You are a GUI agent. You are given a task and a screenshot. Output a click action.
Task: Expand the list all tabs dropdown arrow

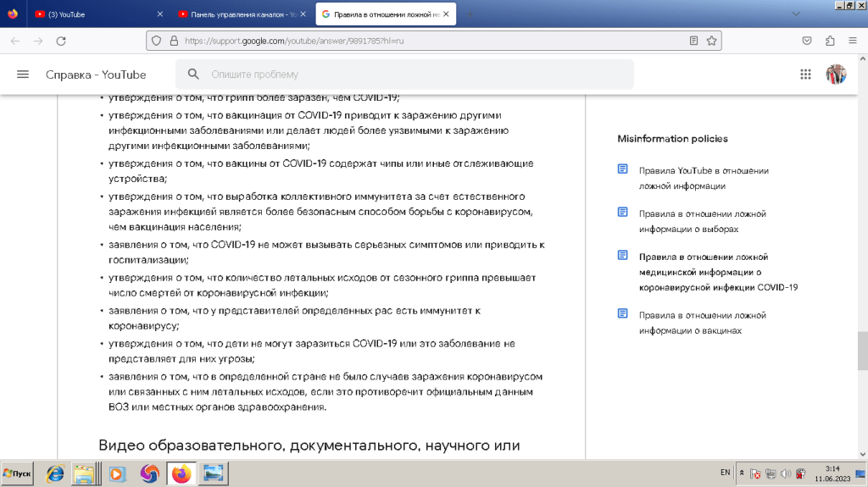[x=795, y=14]
